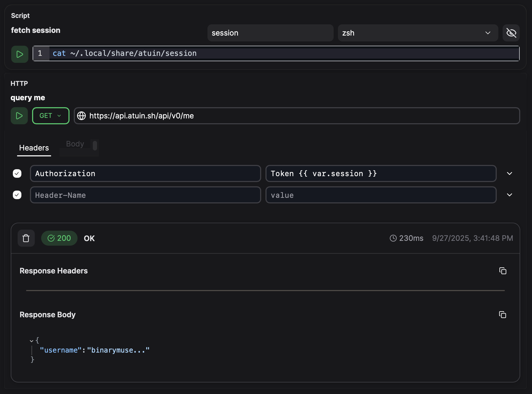Switch to the Body tab
The image size is (532, 394).
pyautogui.click(x=75, y=144)
